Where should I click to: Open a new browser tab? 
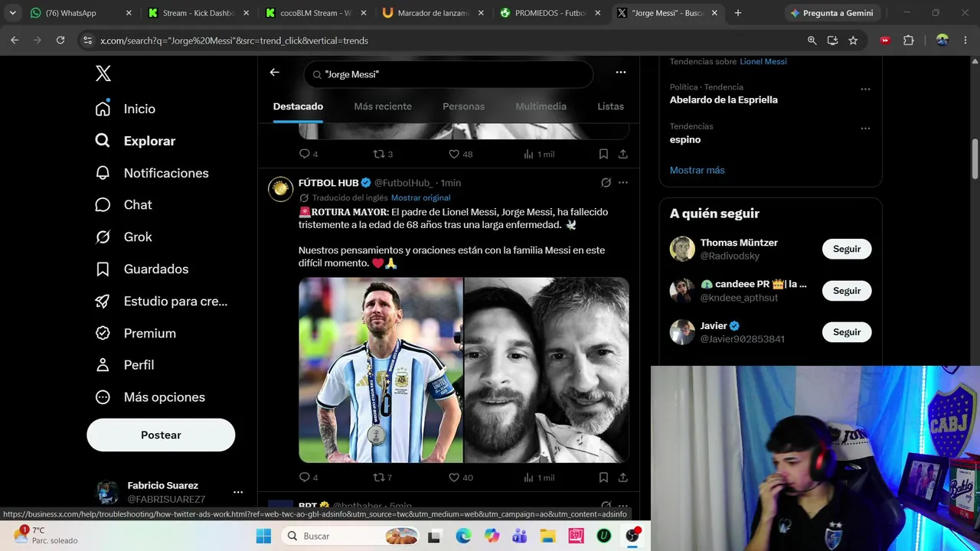[x=738, y=13]
